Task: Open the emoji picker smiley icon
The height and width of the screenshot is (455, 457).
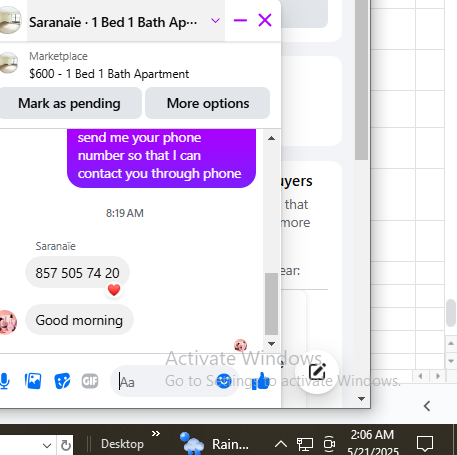Action: pos(224,381)
